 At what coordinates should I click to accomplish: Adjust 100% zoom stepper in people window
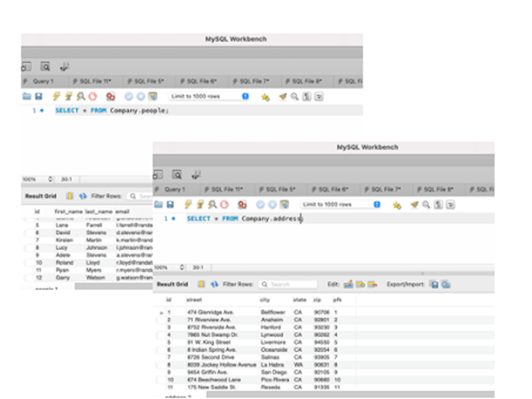(x=51, y=179)
